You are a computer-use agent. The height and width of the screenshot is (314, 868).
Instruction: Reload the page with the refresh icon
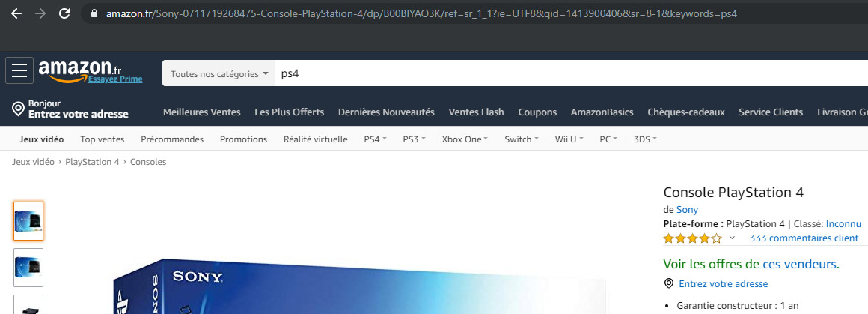pos(64,14)
